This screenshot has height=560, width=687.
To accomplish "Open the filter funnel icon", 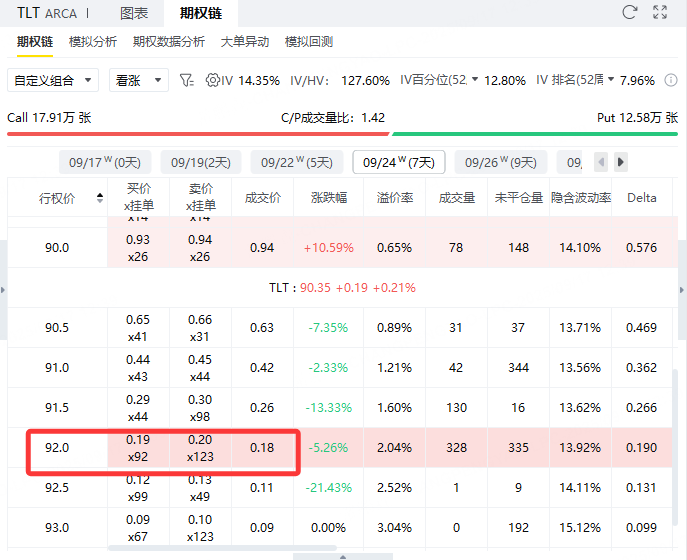I will coord(187,80).
